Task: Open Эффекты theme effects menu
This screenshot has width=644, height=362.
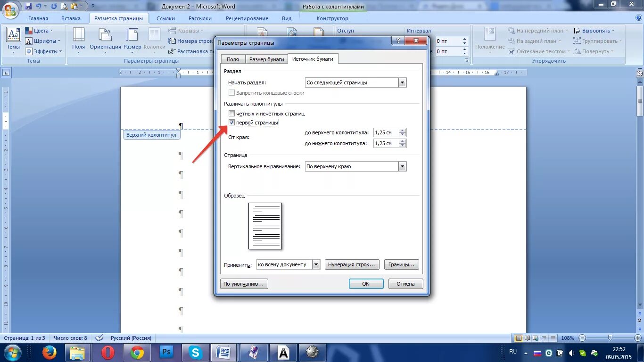Action: coord(43,51)
